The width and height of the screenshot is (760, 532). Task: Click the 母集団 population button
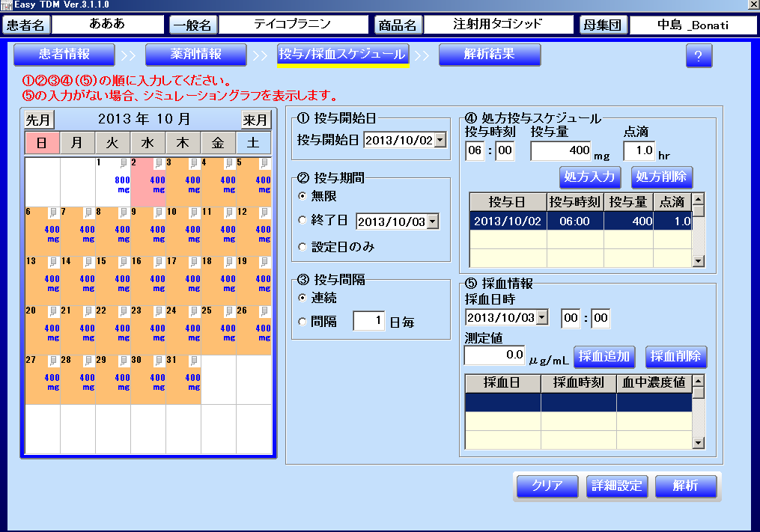click(603, 25)
